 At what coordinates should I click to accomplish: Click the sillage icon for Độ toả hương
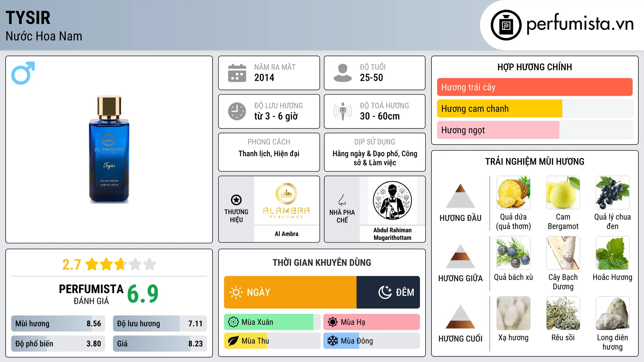click(342, 111)
